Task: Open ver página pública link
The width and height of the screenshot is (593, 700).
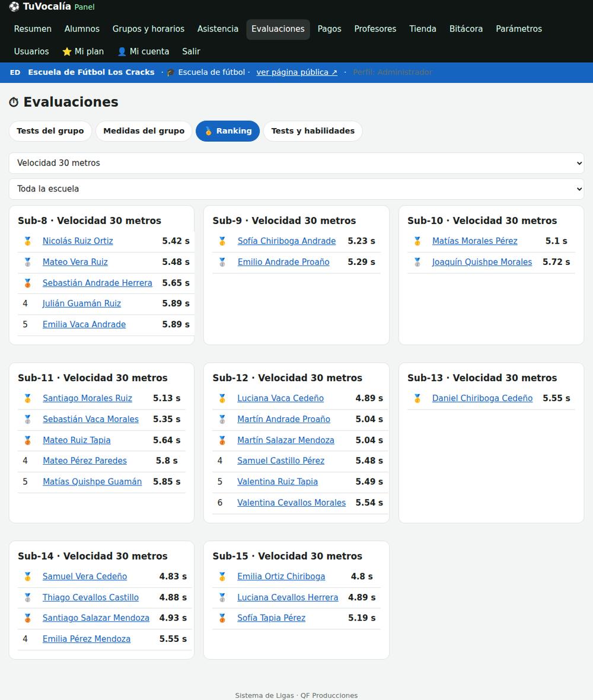Action: (297, 72)
